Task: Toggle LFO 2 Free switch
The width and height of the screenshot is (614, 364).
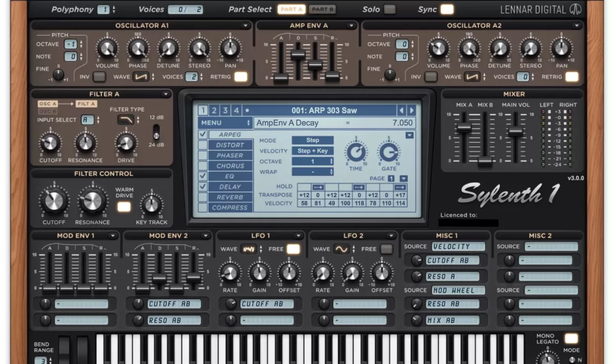Action: click(386, 249)
